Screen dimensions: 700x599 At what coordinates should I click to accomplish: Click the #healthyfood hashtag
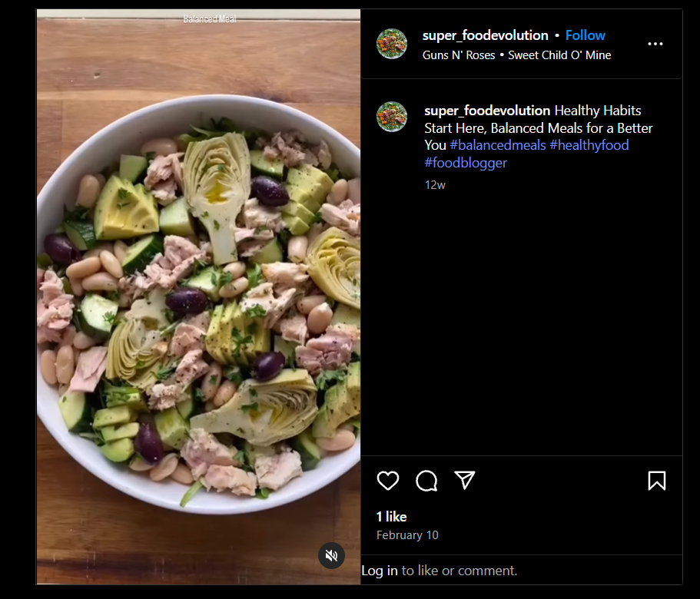coord(589,145)
